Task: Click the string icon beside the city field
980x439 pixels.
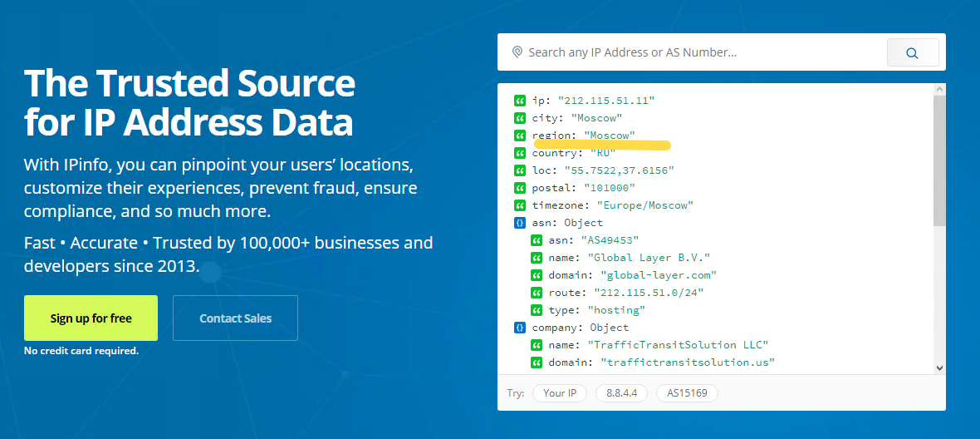Action: (x=520, y=118)
